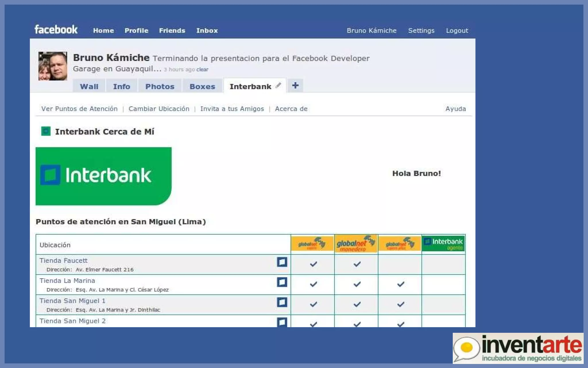Click the plus icon to add a tab
The height and width of the screenshot is (368, 588).
tap(295, 85)
